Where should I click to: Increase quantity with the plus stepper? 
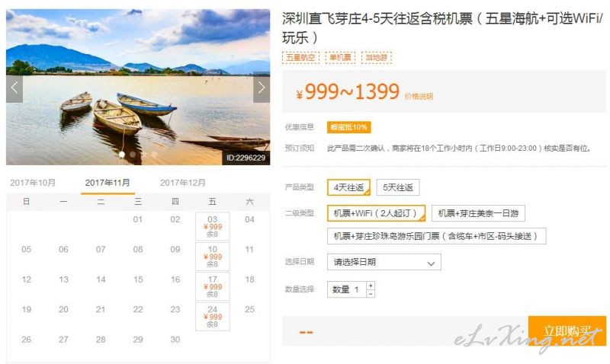click(371, 286)
